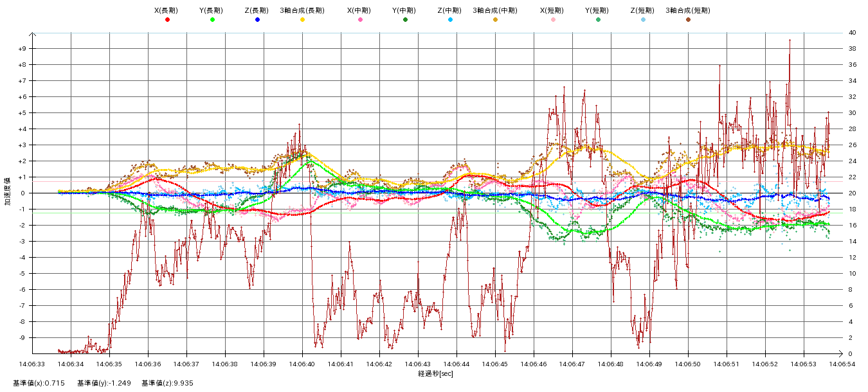Viewport: 868px width, 392px height.
Task: Click the 40 right axis label
Action: point(852,33)
